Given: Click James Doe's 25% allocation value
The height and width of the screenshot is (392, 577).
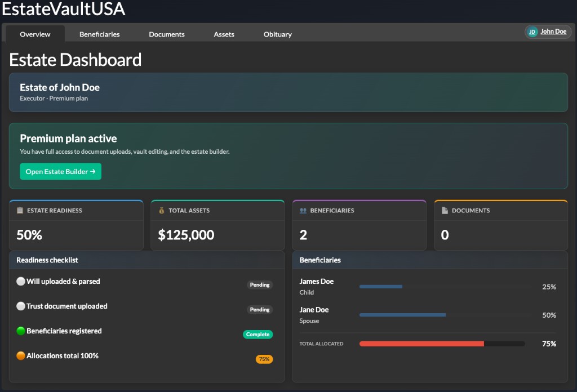Looking at the screenshot, I should 549,287.
